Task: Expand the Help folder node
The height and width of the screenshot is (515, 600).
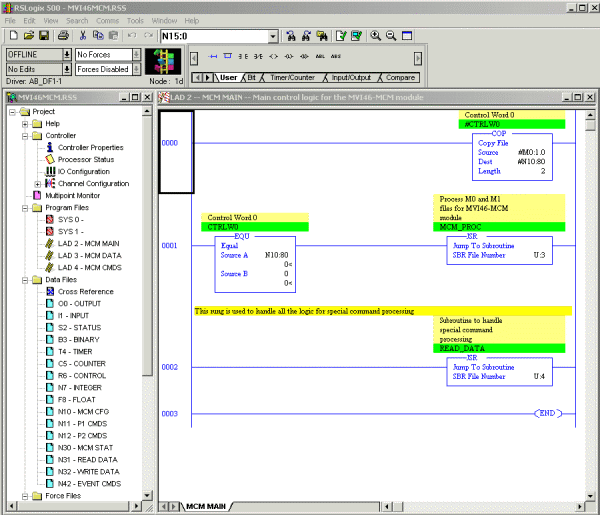Action: click(25, 124)
